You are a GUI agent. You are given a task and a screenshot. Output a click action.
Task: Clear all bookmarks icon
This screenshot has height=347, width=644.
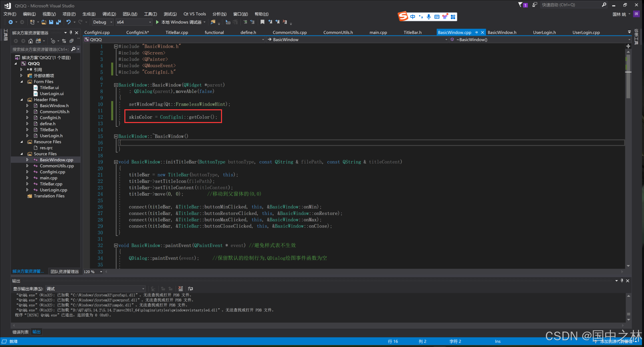285,22
